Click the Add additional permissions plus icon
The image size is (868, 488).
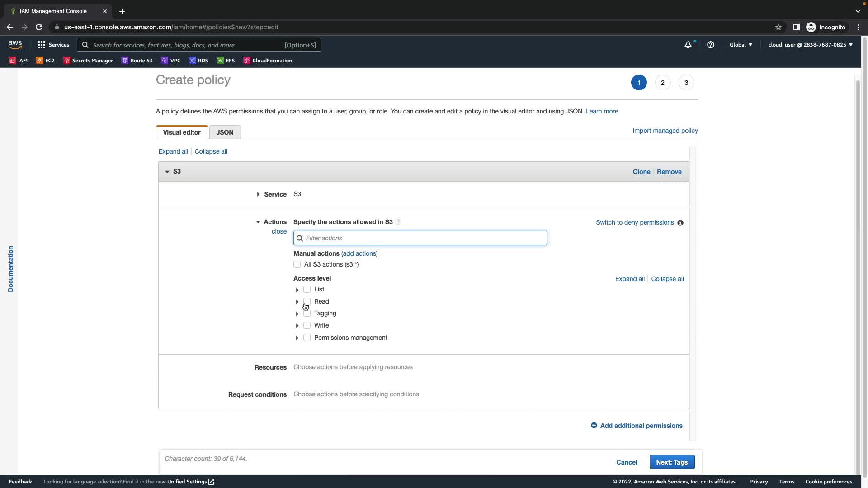594,426
